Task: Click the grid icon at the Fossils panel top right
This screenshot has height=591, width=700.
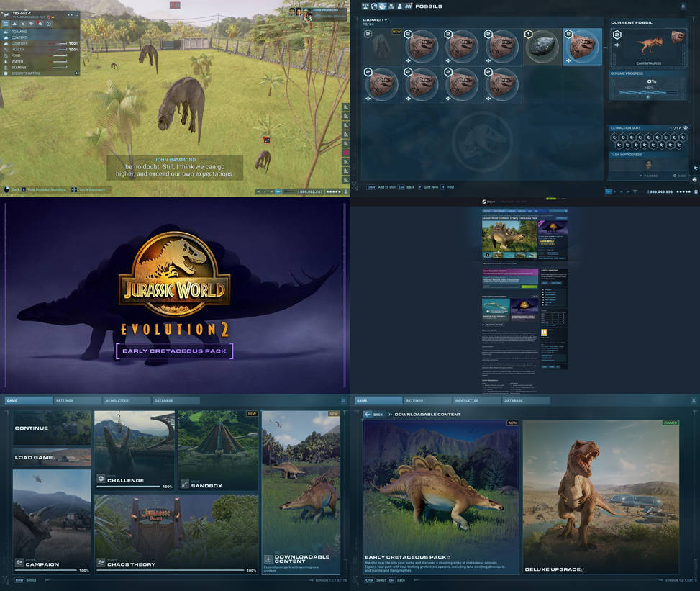Action: [x=683, y=6]
